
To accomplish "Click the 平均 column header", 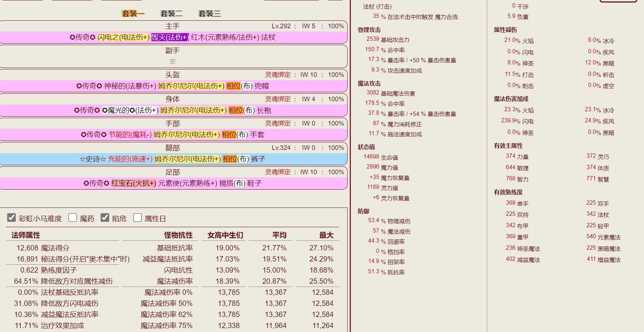I will (279, 235).
